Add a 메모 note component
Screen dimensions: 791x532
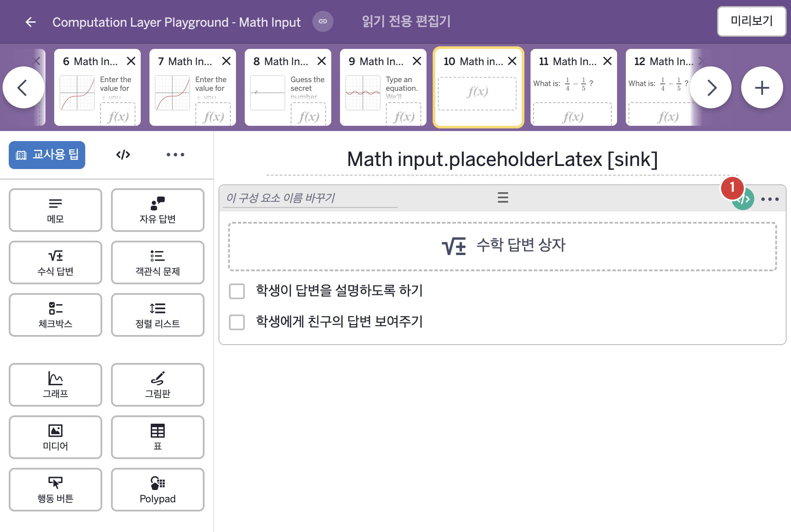point(56,210)
